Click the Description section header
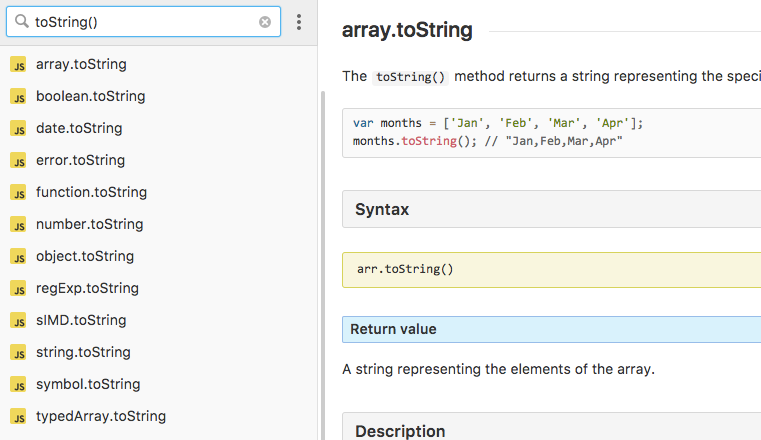The image size is (761, 440). pyautogui.click(x=551, y=427)
